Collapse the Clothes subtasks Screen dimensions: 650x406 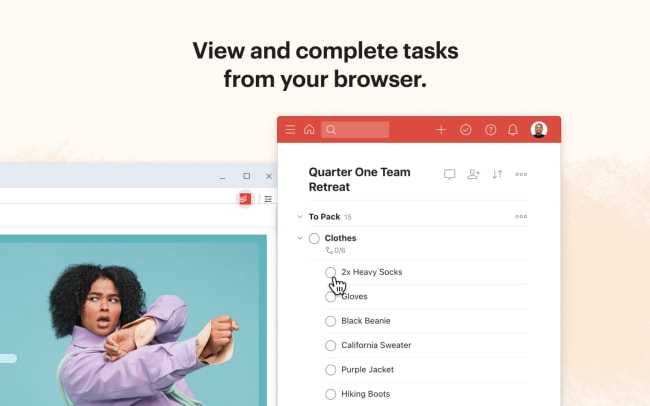[x=300, y=238]
